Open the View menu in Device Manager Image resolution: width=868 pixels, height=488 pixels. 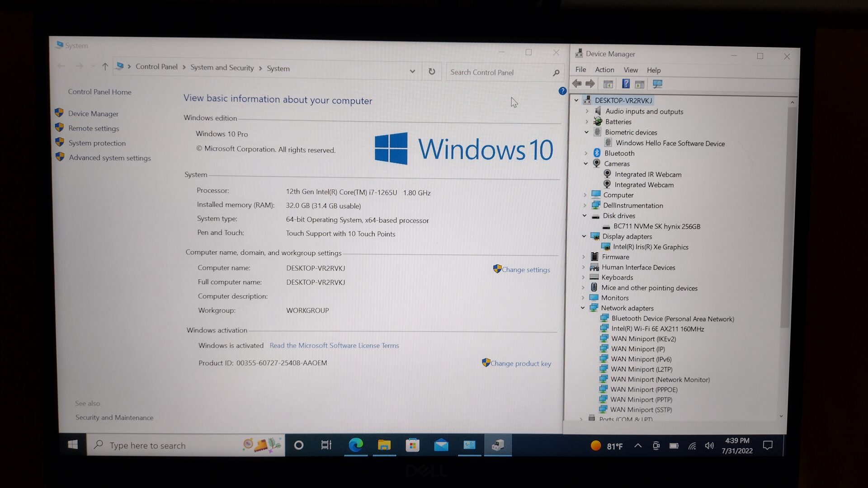coord(631,70)
